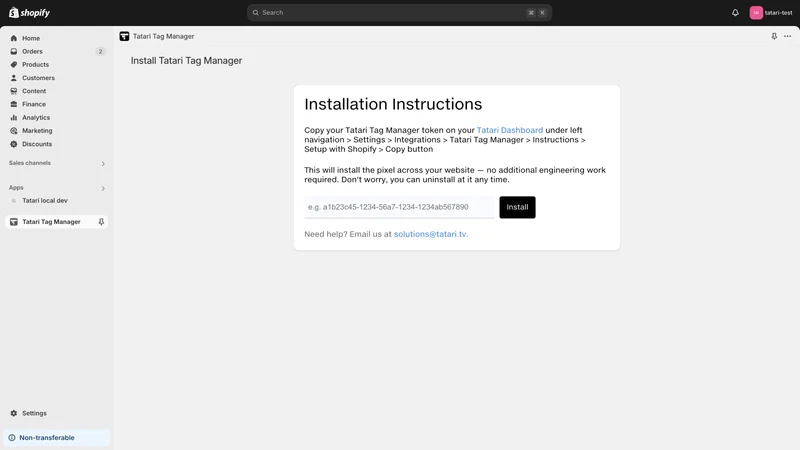Unpin Tatari Tag Manager sidebar pin icon
The height and width of the screenshot is (450, 800).
pos(101,222)
